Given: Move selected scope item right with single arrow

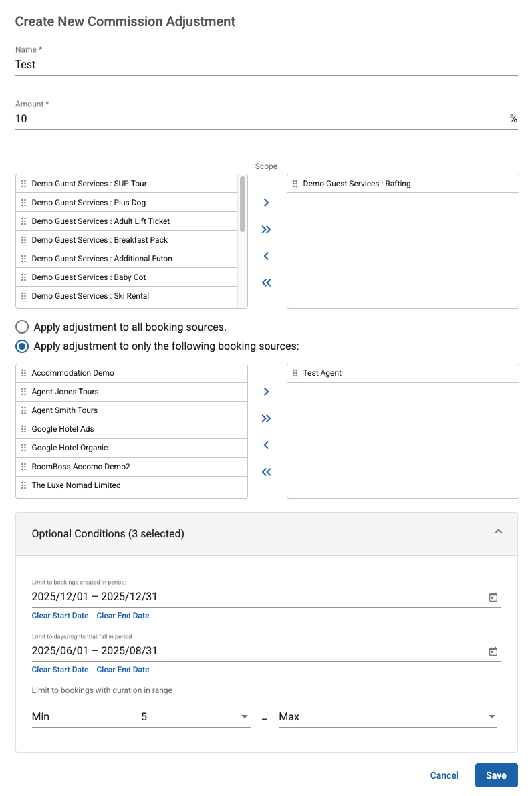Looking at the screenshot, I should (x=266, y=203).
